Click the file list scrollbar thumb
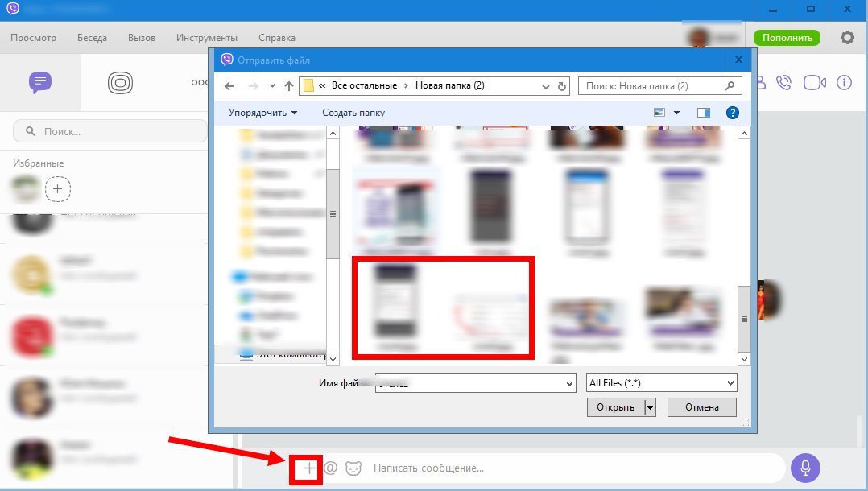The width and height of the screenshot is (868, 491). 744,319
